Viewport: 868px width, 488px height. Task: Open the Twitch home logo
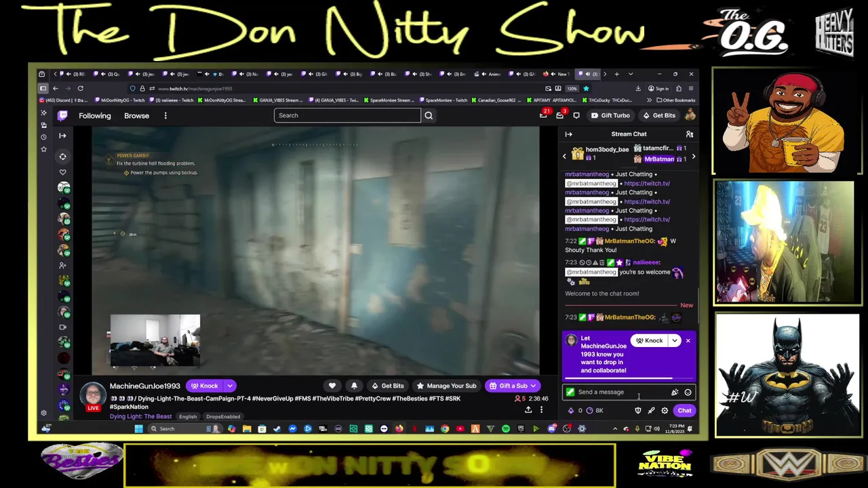coord(62,115)
